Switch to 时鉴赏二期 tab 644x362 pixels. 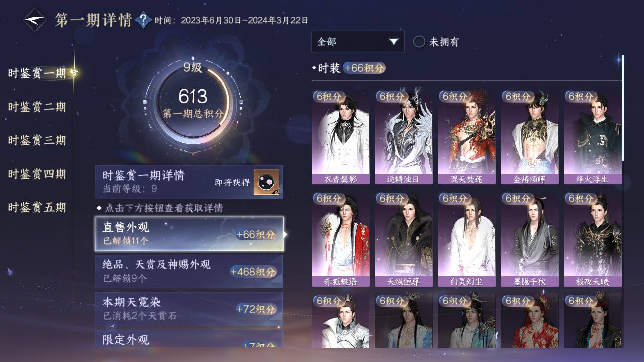pyautogui.click(x=37, y=107)
